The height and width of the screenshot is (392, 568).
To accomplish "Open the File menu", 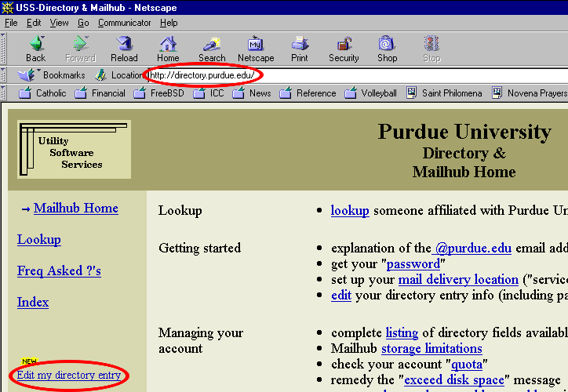I will 11,23.
